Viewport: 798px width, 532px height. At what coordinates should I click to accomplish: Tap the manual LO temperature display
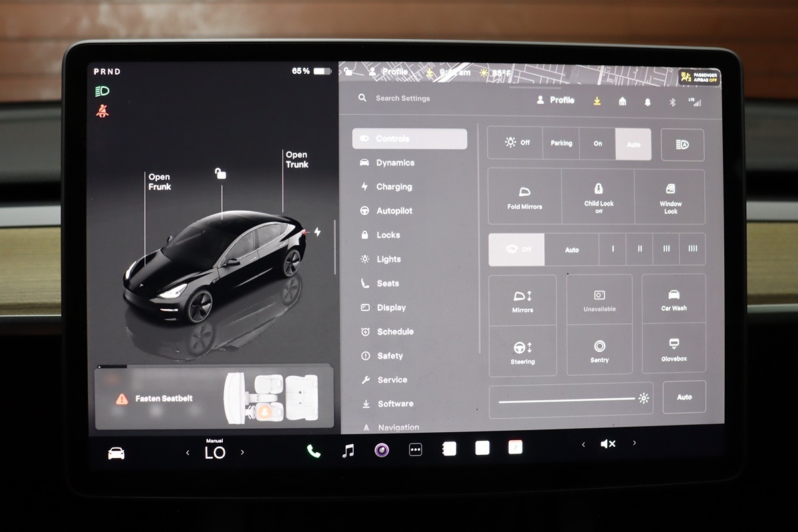(x=215, y=451)
